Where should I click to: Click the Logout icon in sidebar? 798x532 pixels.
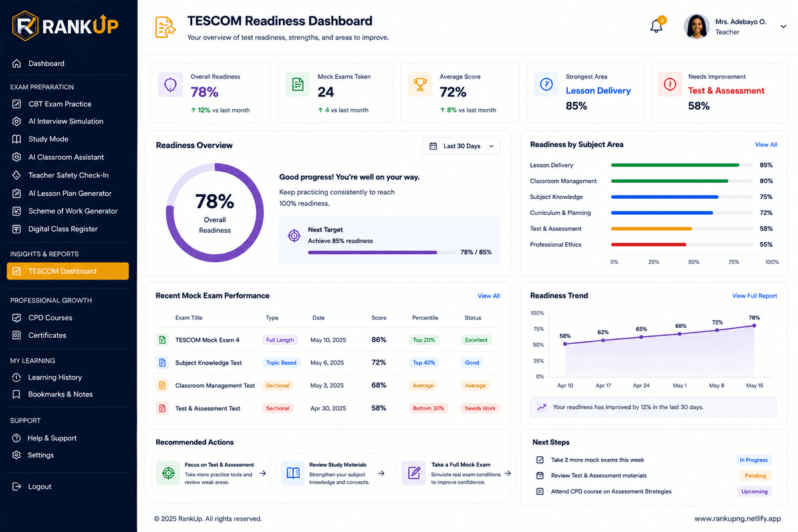[17, 486]
